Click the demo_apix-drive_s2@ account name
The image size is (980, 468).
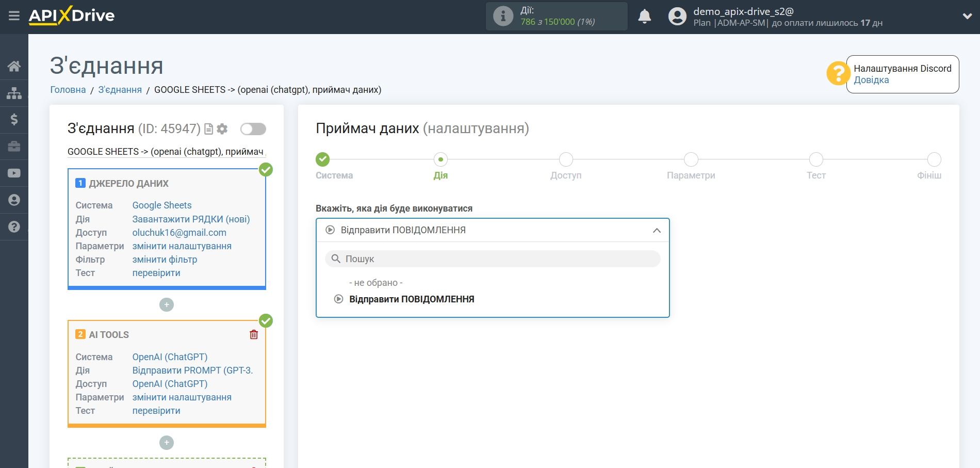(x=743, y=11)
